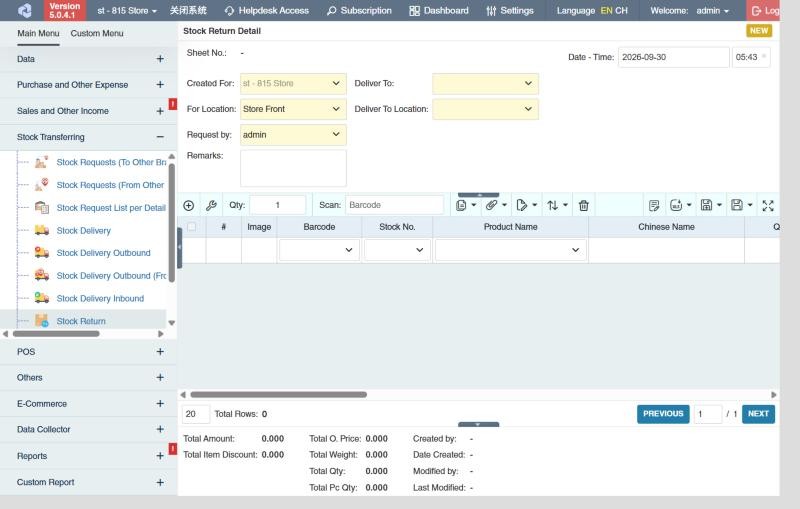Collapse the Stock Transferring section
This screenshot has width=800, height=509.
click(x=160, y=137)
